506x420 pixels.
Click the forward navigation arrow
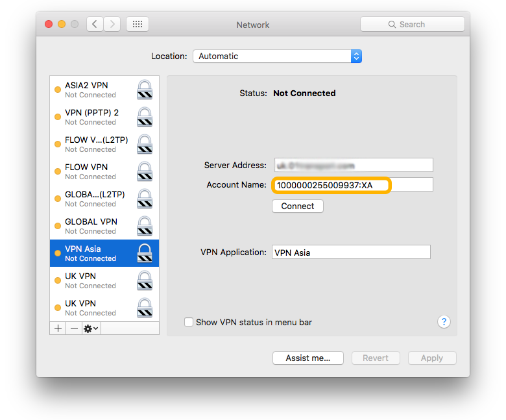pos(112,24)
